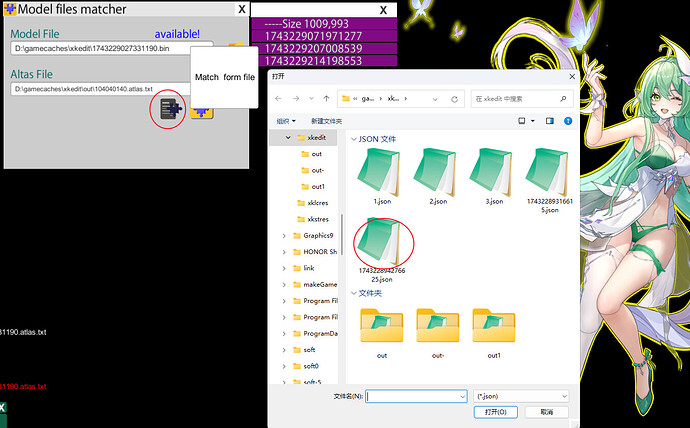This screenshot has width=690, height=428.
Task: Click the Match from file document-puzzle icon
Action: click(171, 109)
